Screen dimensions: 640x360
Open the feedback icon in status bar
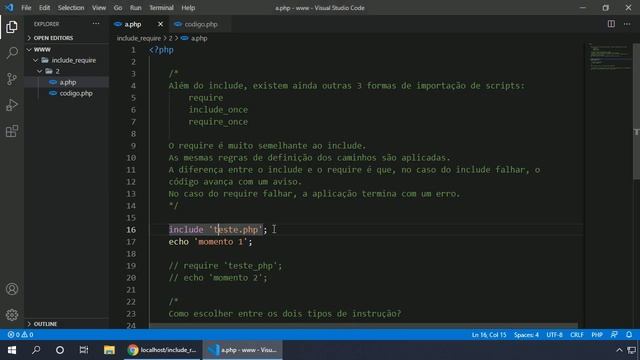pyautogui.click(x=614, y=335)
